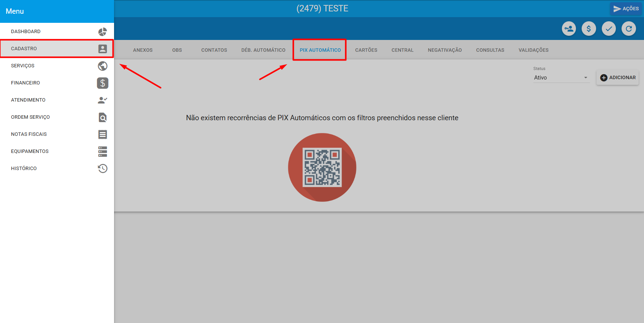This screenshot has height=323, width=644.
Task: Select the PIX Automático tab
Action: click(320, 50)
